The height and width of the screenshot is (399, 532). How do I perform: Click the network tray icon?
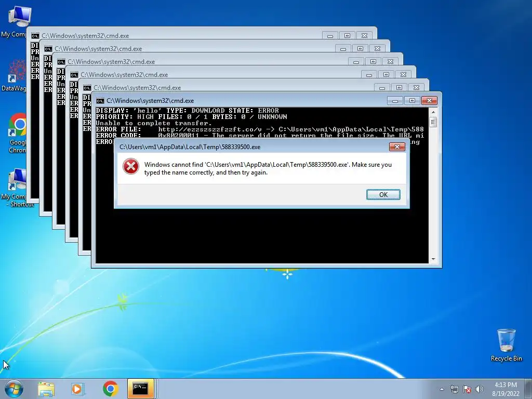[x=454, y=389]
